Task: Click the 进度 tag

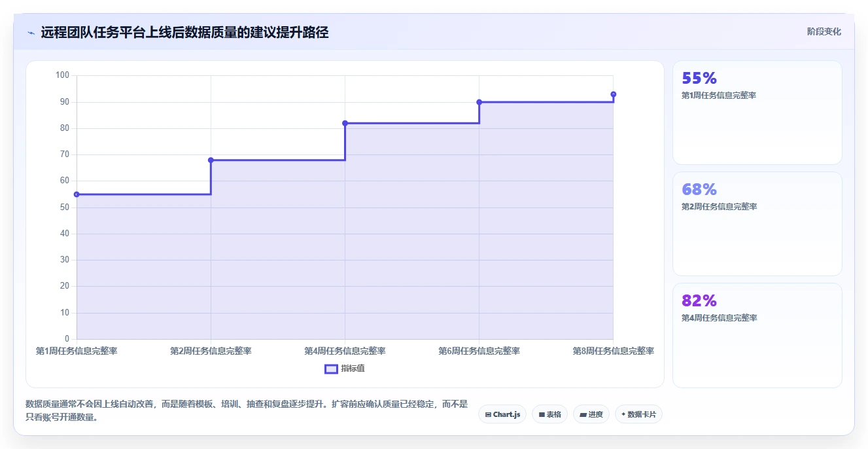Action: point(591,414)
